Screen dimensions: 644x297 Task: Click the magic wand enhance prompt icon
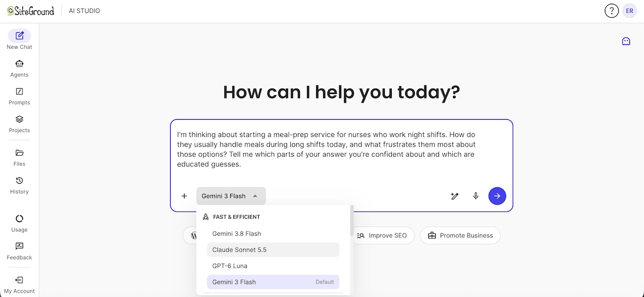(455, 196)
